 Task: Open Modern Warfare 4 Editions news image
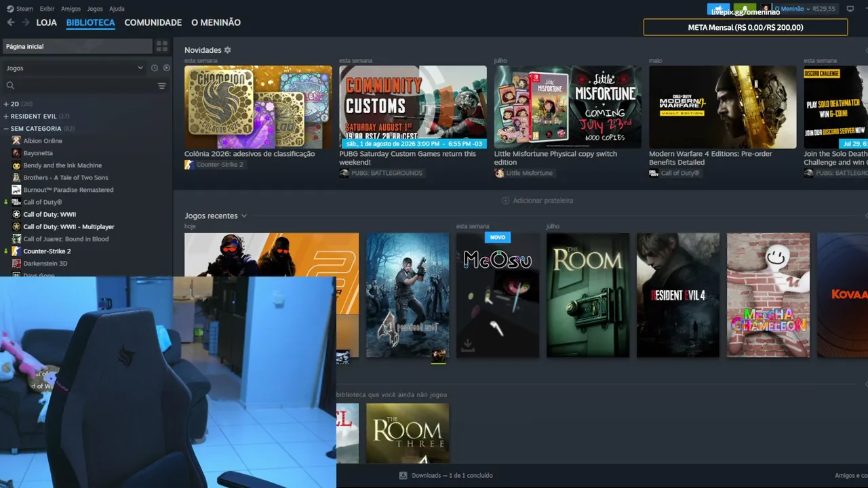723,107
